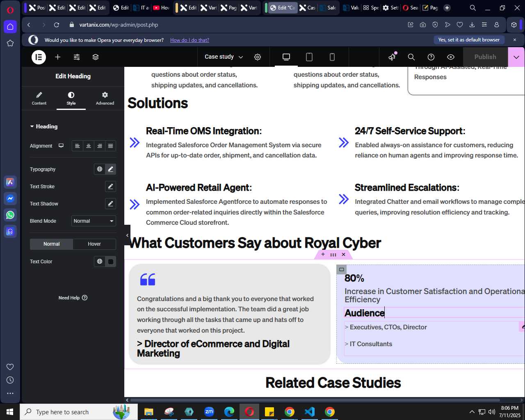The height and width of the screenshot is (420, 525).
Task: Justify heading text alignment
Action: coord(110,146)
